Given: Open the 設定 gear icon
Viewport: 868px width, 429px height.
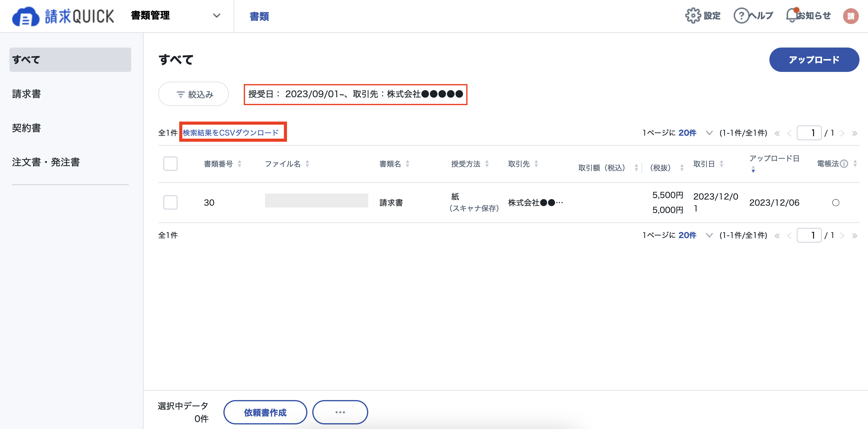Looking at the screenshot, I should (693, 16).
